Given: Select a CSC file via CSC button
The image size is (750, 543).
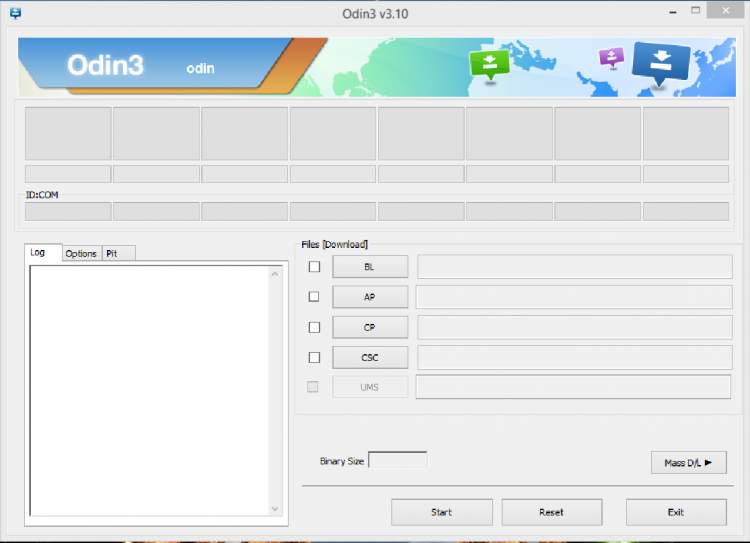Looking at the screenshot, I should click(370, 357).
